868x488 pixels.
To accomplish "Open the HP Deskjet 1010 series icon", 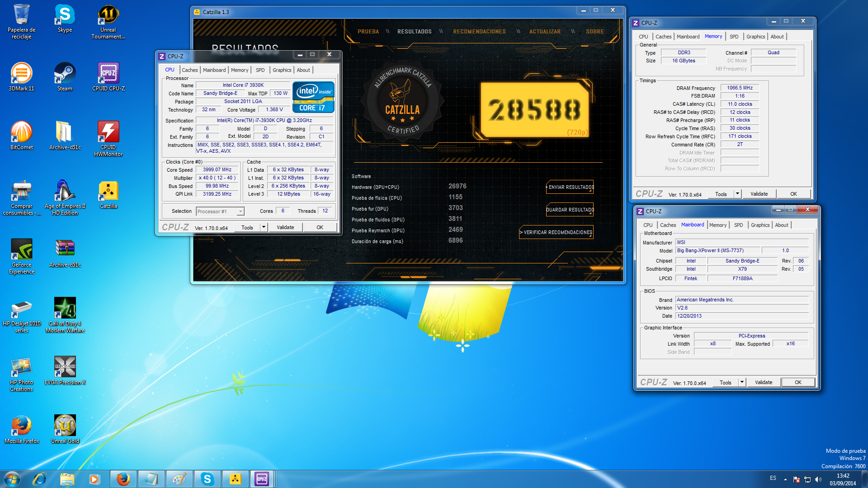I will point(21,315).
